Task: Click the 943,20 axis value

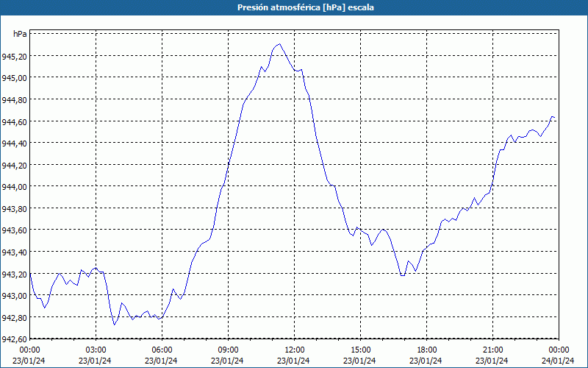Action: (14, 274)
